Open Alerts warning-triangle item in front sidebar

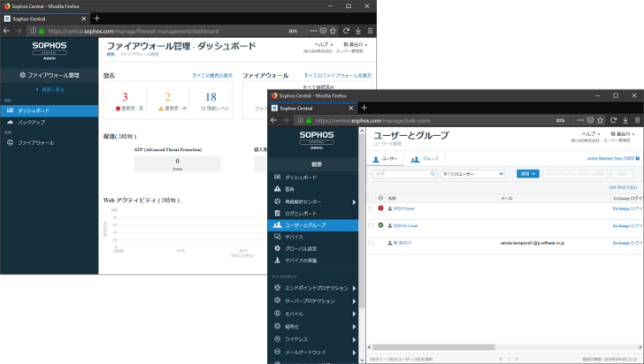pos(278,189)
